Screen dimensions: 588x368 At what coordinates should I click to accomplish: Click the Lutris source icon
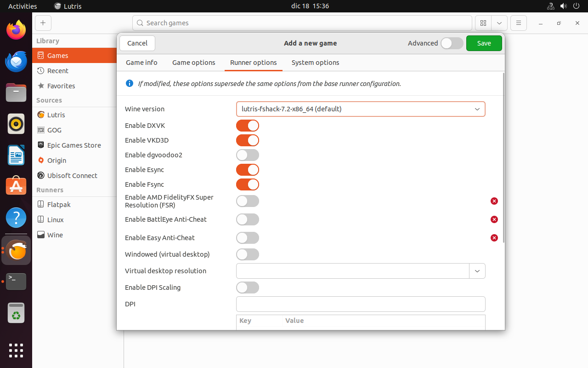coord(40,115)
